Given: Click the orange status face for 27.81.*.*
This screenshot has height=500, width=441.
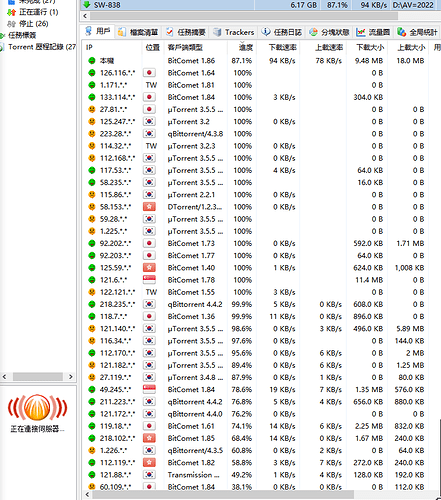Looking at the screenshot, I should point(92,110).
